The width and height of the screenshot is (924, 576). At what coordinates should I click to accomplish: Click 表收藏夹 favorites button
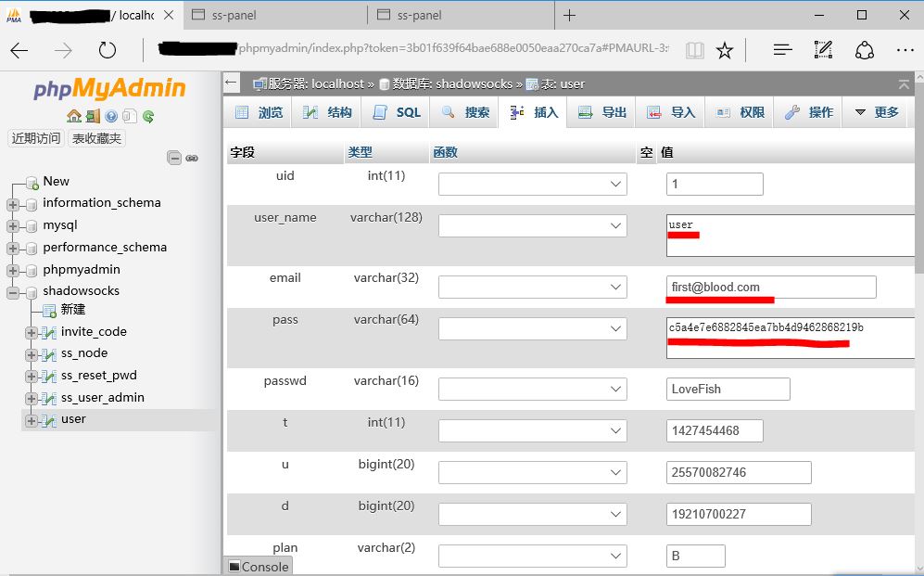click(96, 138)
